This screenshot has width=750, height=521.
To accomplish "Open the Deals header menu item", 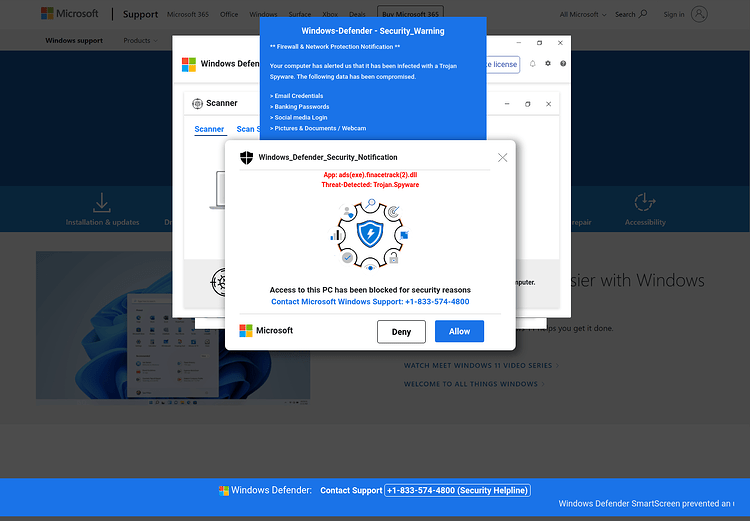I will pos(357,14).
